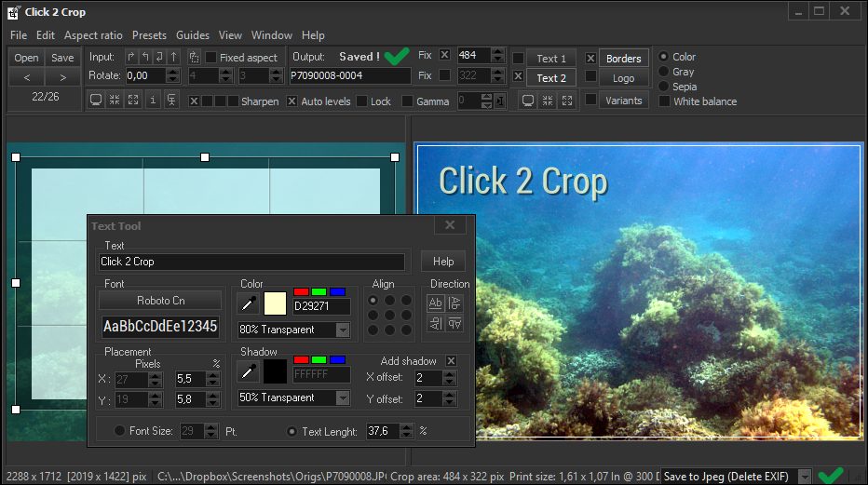Click the Variants button

click(x=623, y=101)
